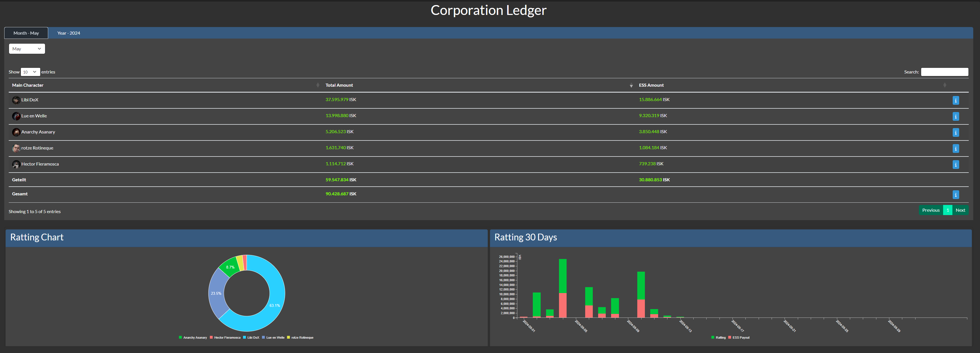
Task: Click Libi DoX character avatar
Action: [x=16, y=100]
